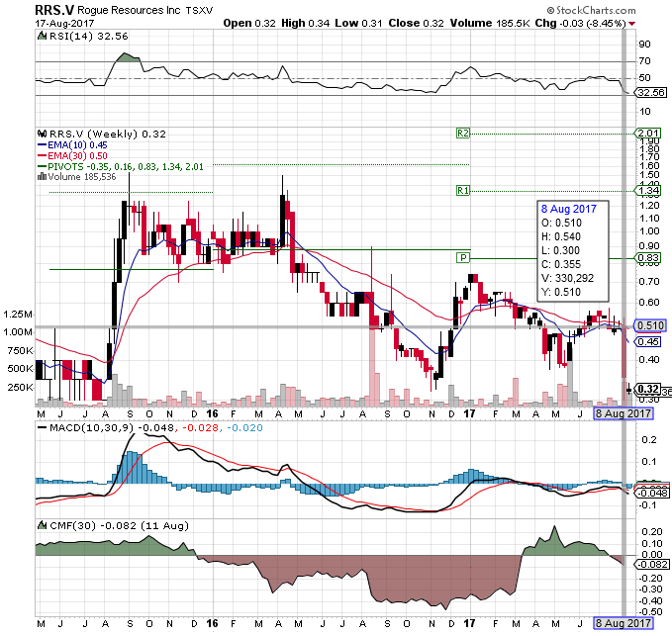This screenshot has height=636, width=672.
Task: Click the RRS.V ticker title
Action: (x=54, y=10)
